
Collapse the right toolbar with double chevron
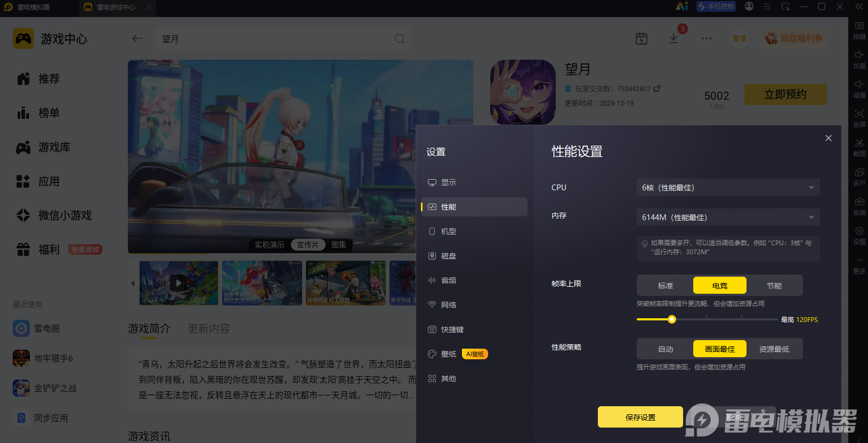click(859, 6)
